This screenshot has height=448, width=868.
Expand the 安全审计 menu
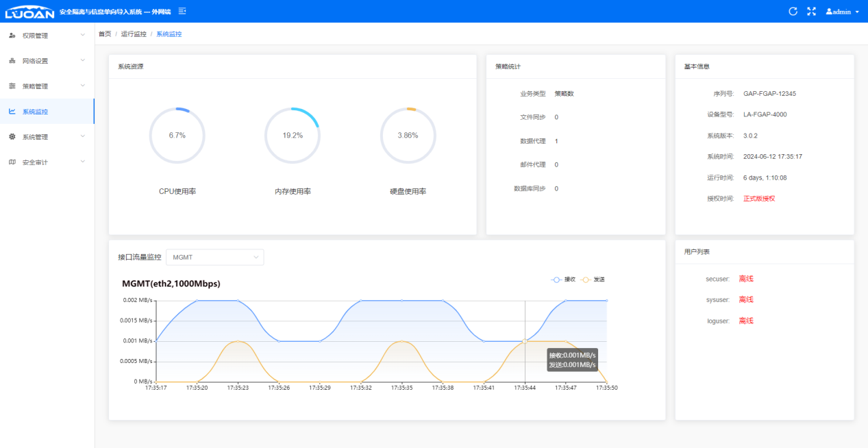pyautogui.click(x=47, y=162)
